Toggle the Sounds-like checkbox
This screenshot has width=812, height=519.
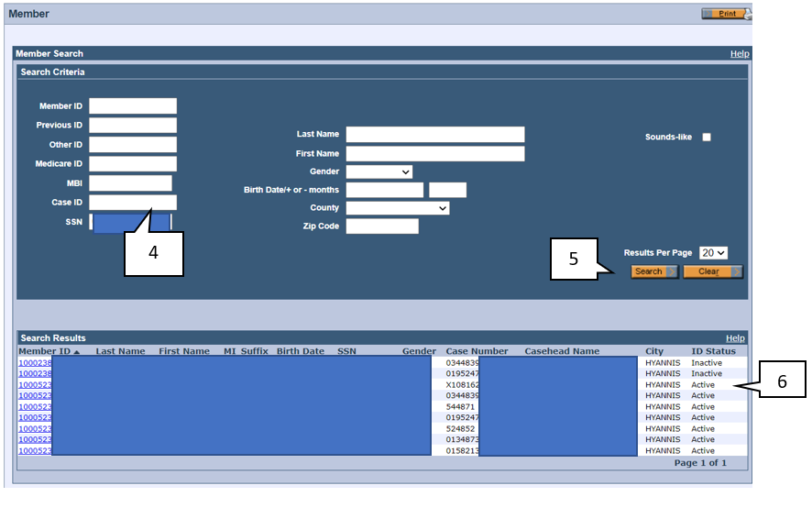click(707, 138)
